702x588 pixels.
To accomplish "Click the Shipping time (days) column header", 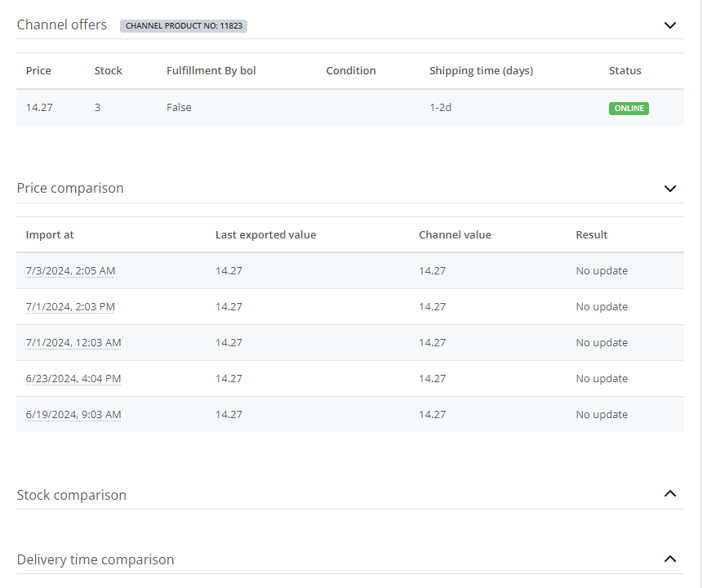I will coord(481,71).
